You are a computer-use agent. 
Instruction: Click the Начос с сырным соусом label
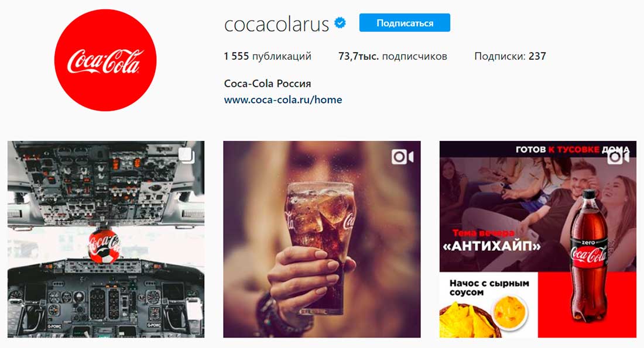click(x=489, y=288)
